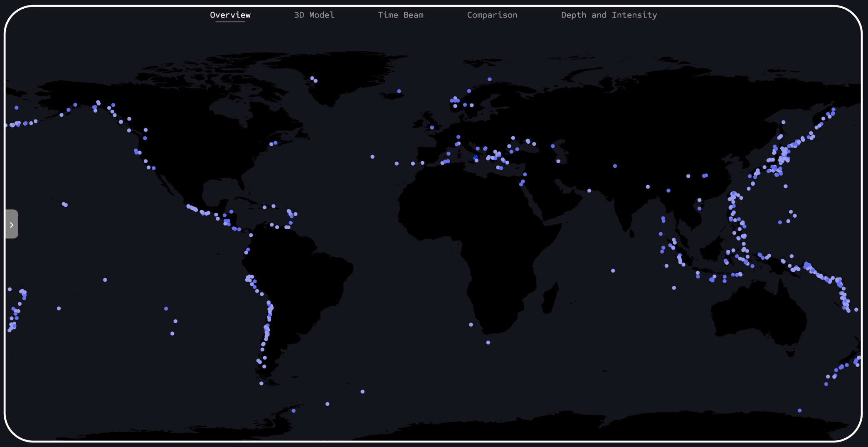Click the earthquake dot near Hawaii
The image size is (868, 447).
pyautogui.click(x=65, y=204)
